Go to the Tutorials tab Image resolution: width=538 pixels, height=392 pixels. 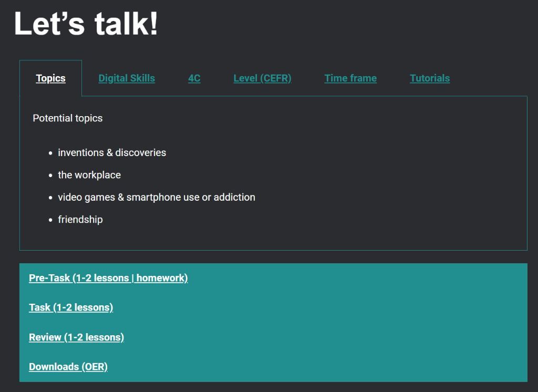430,78
